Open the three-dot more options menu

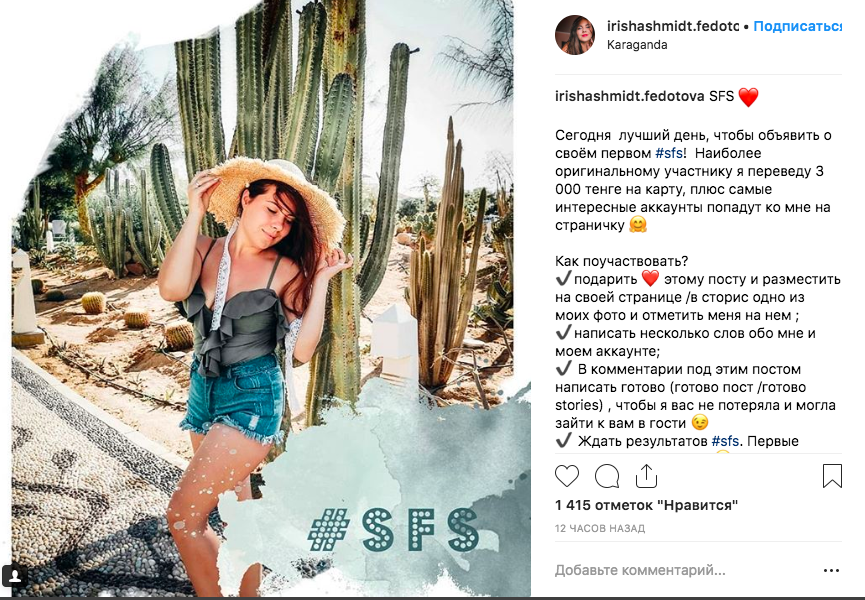tap(831, 571)
